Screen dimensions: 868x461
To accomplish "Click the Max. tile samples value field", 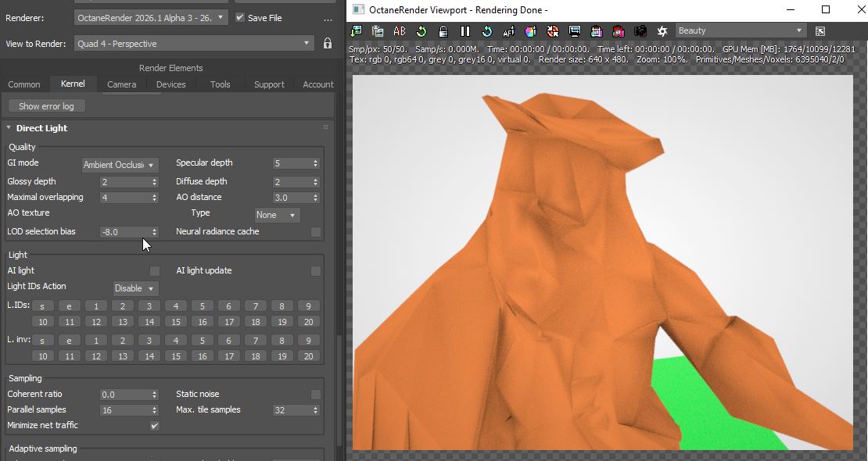I will 292,410.
